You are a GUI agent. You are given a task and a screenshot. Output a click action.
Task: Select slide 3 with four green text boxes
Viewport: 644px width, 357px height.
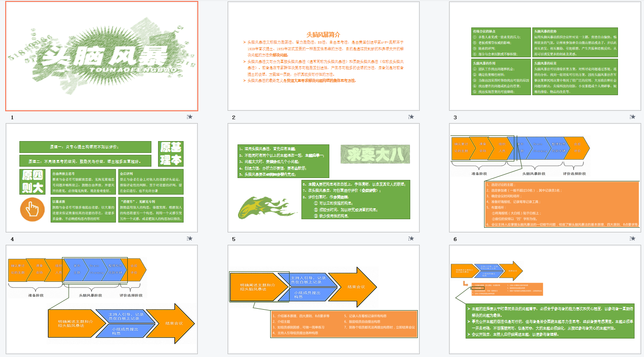tap(545, 56)
